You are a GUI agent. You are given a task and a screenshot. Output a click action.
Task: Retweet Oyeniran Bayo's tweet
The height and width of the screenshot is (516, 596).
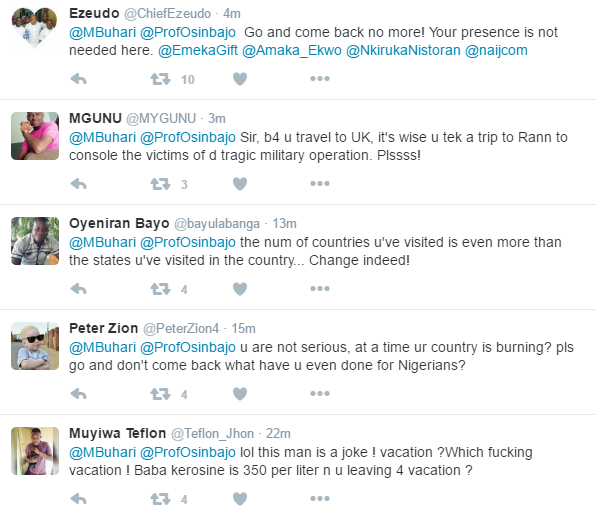[x=160, y=289]
